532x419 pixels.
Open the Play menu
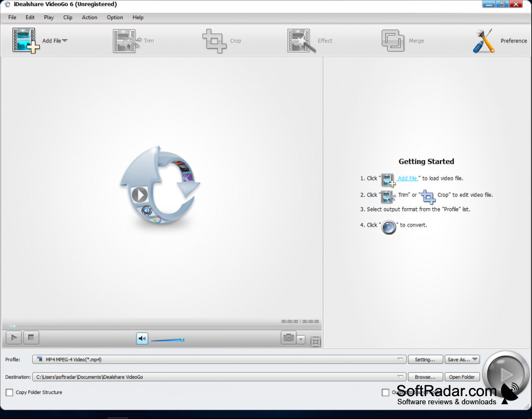pyautogui.click(x=49, y=17)
